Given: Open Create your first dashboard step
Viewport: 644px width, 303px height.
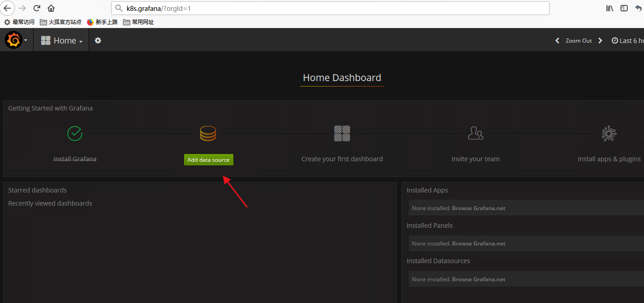Looking at the screenshot, I should coord(342,159).
